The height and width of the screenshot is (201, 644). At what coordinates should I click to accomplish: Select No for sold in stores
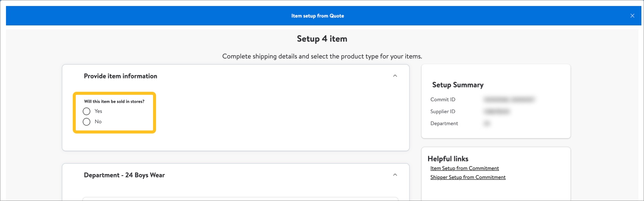pos(86,122)
